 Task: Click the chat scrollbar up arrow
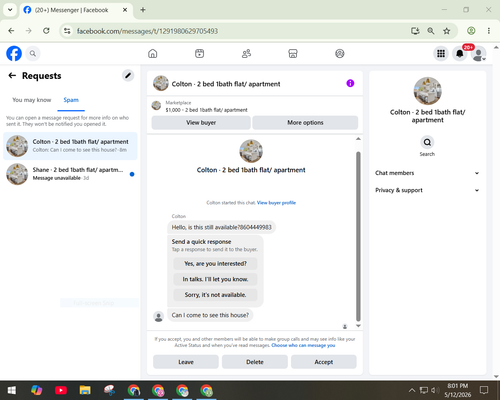pyautogui.click(x=358, y=139)
